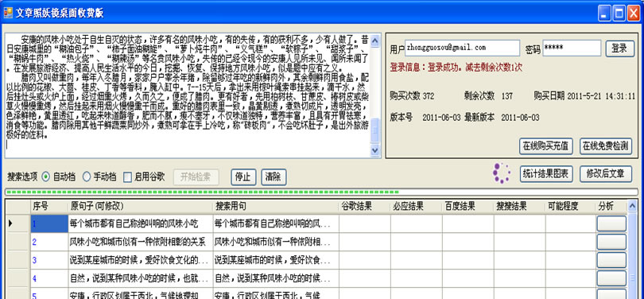Viewport: 644px width, 299px height.
Task: Click the purple loading spinner icon
Action: tap(502, 173)
